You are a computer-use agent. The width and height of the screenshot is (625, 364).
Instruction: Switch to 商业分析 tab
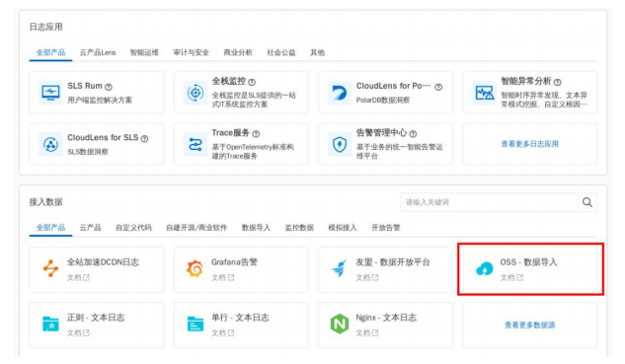click(x=238, y=52)
